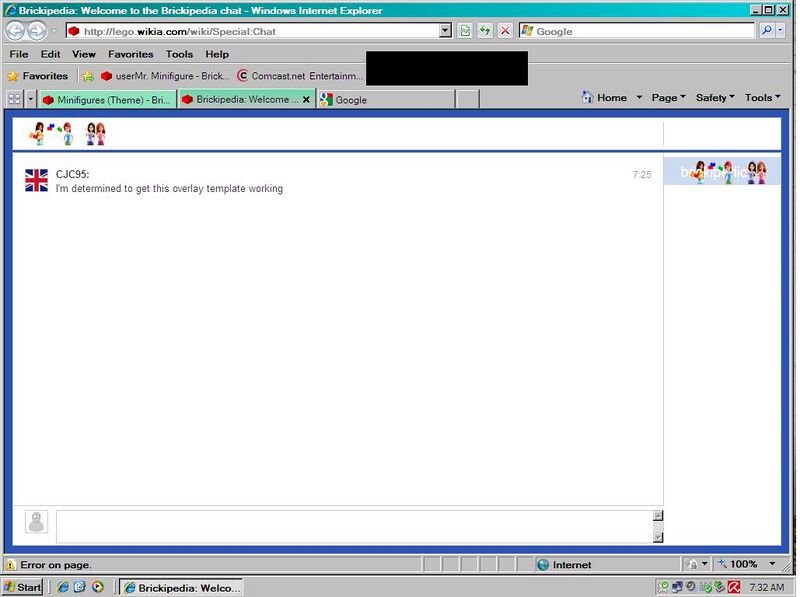The height and width of the screenshot is (597, 800).
Task: Click the Comcast.net Entertainment favorites link
Action: pos(298,75)
